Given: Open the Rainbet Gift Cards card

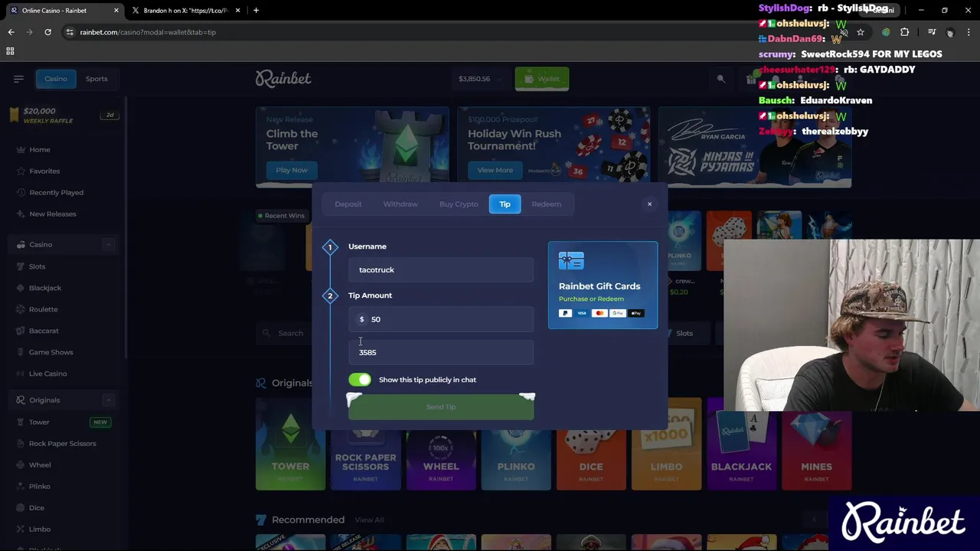Looking at the screenshot, I should coord(603,285).
